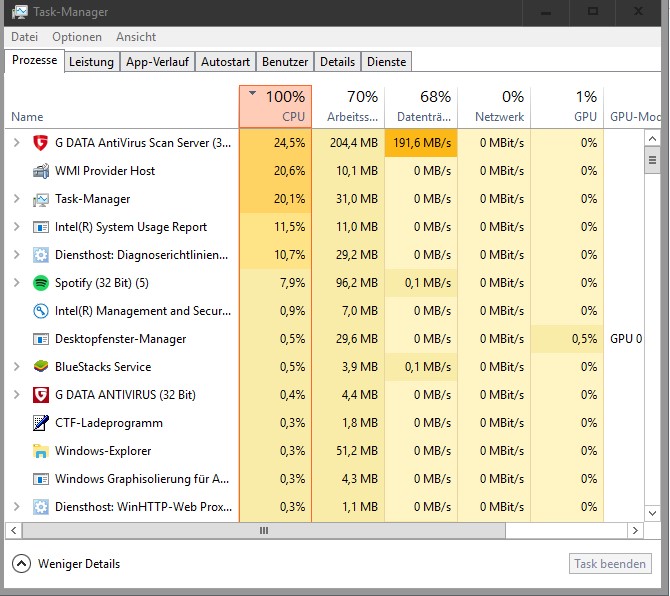Select the Windows-Explorer folder icon

[41, 451]
